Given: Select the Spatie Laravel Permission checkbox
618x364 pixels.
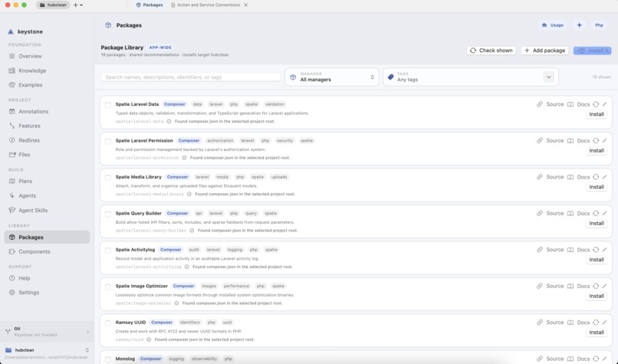Looking at the screenshot, I should tap(107, 141).
